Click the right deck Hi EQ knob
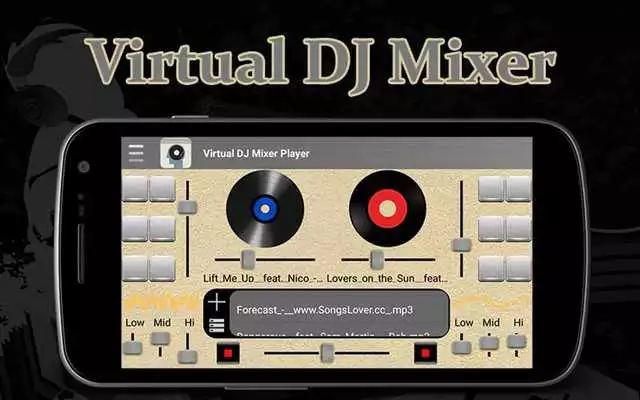640x400 pixels. 517,341
